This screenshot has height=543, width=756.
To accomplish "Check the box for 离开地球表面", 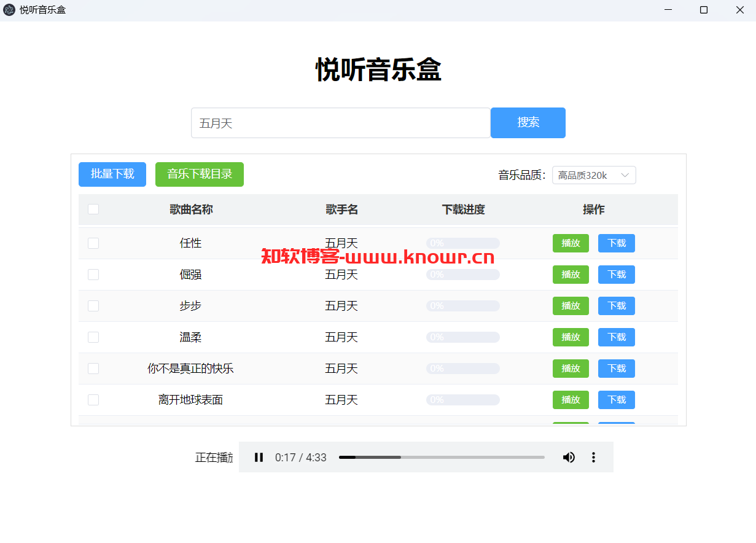I will point(93,400).
